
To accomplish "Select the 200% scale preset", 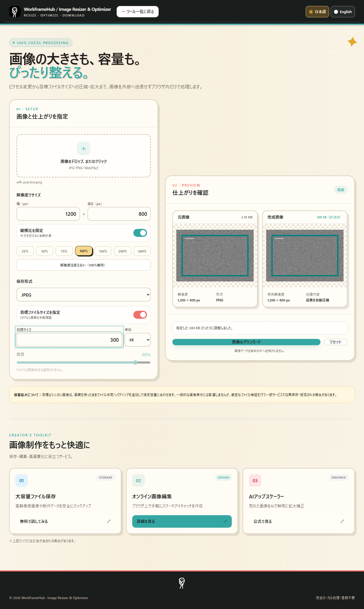I will (123, 251).
